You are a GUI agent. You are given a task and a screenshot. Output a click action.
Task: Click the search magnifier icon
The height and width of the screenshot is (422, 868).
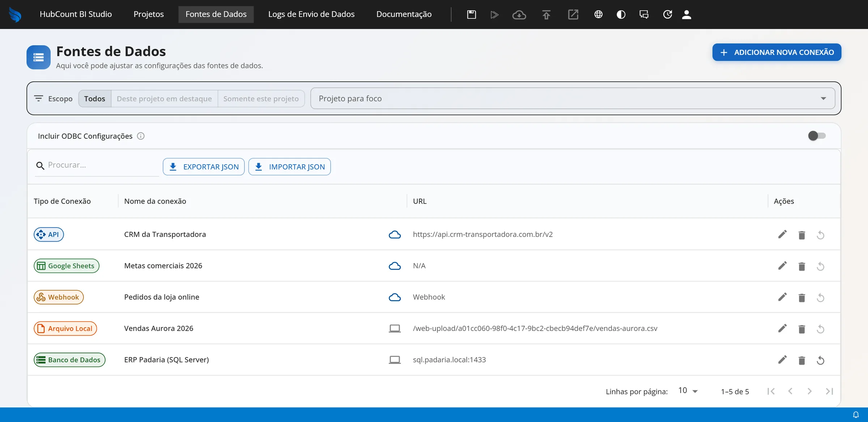(40, 166)
